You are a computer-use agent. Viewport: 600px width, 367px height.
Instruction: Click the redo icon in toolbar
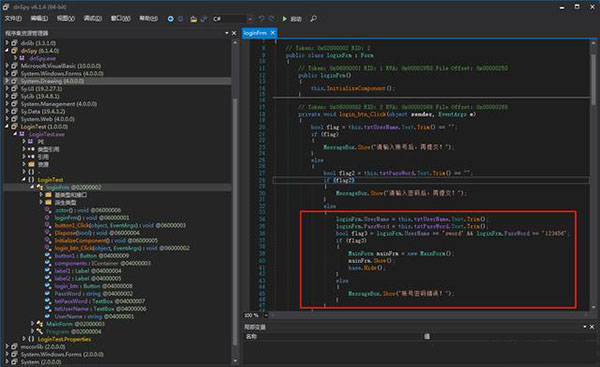click(271, 18)
